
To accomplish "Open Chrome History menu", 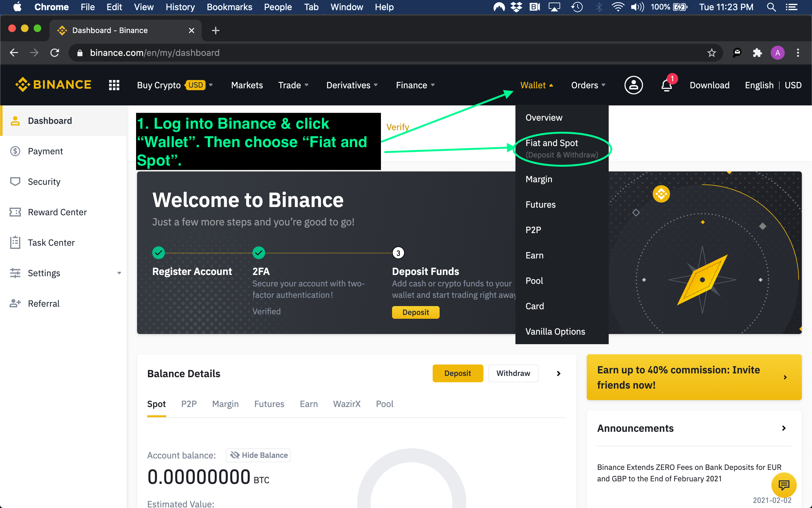I will point(180,7).
